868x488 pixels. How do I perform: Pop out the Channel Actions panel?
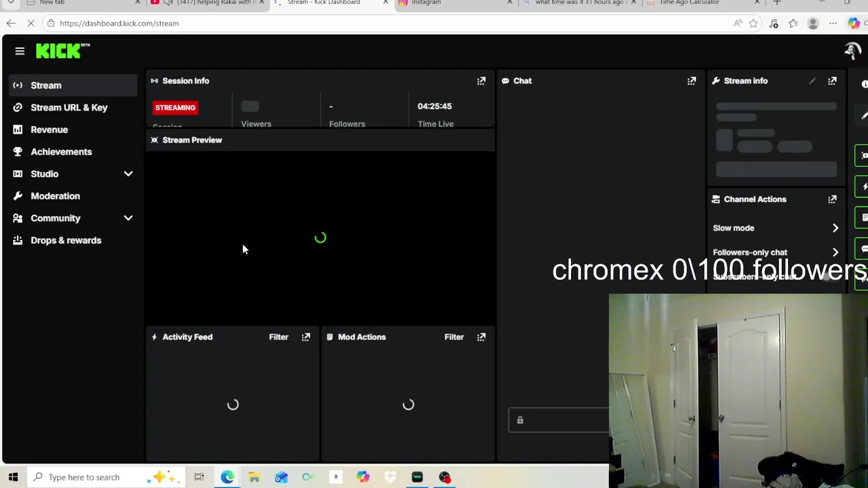(x=832, y=199)
